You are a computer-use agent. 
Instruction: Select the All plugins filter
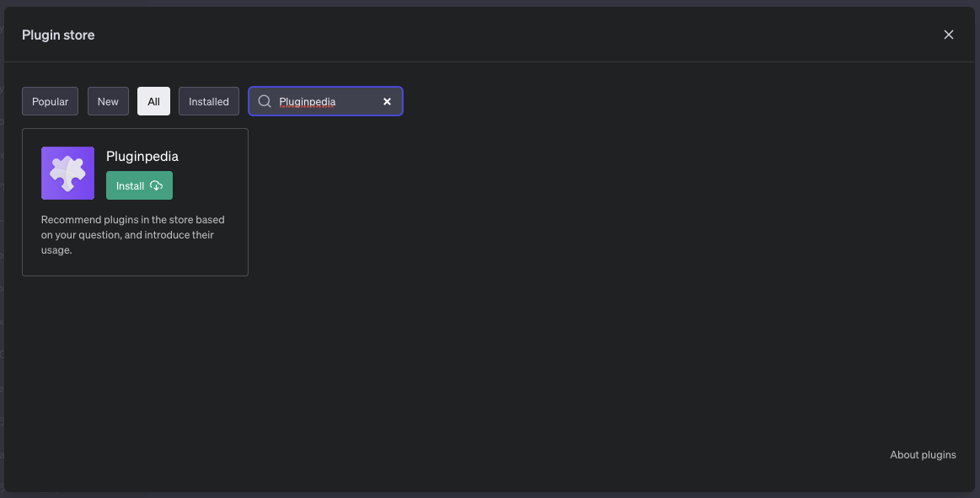point(153,101)
